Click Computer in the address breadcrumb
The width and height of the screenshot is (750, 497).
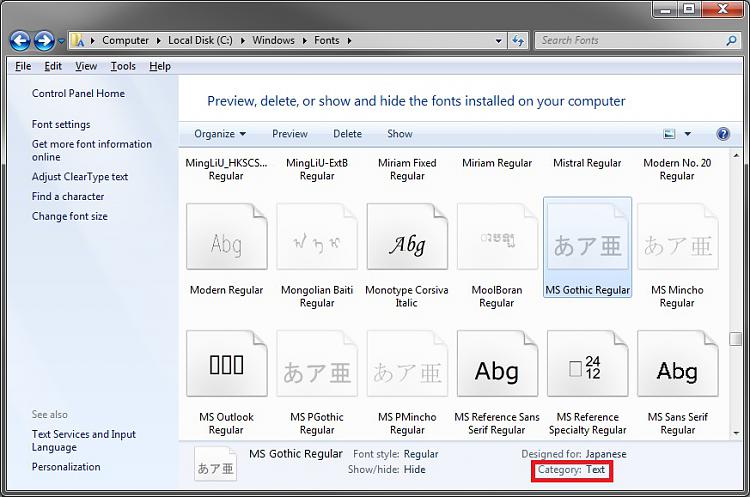tap(125, 41)
